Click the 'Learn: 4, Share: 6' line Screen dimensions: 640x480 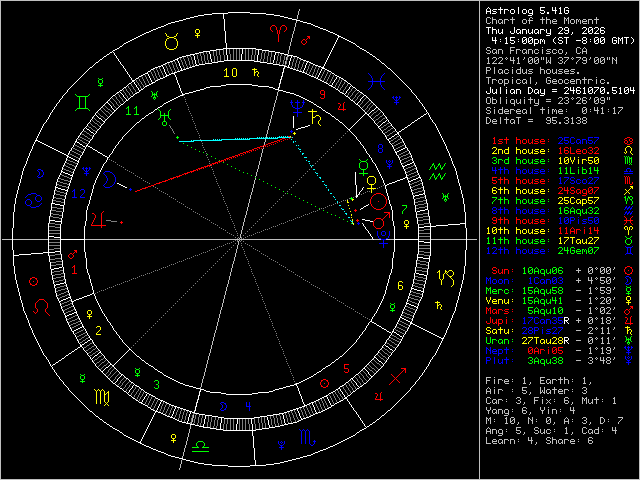pyautogui.click(x=539, y=441)
